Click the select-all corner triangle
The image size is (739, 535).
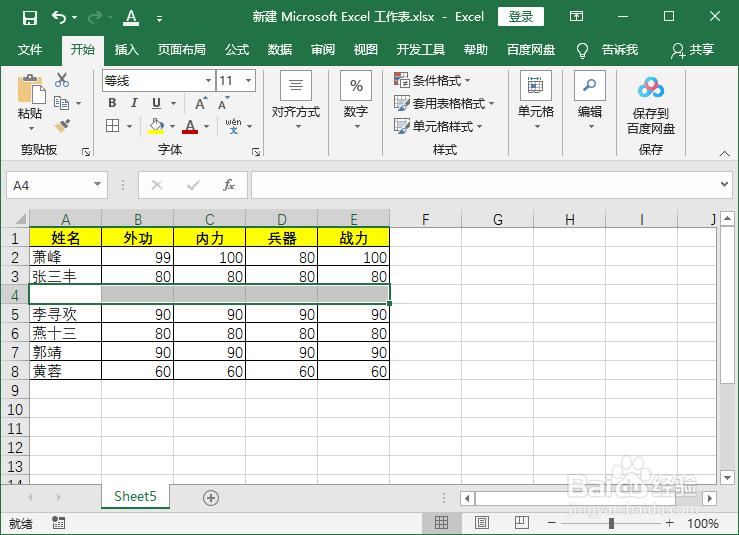[21, 219]
